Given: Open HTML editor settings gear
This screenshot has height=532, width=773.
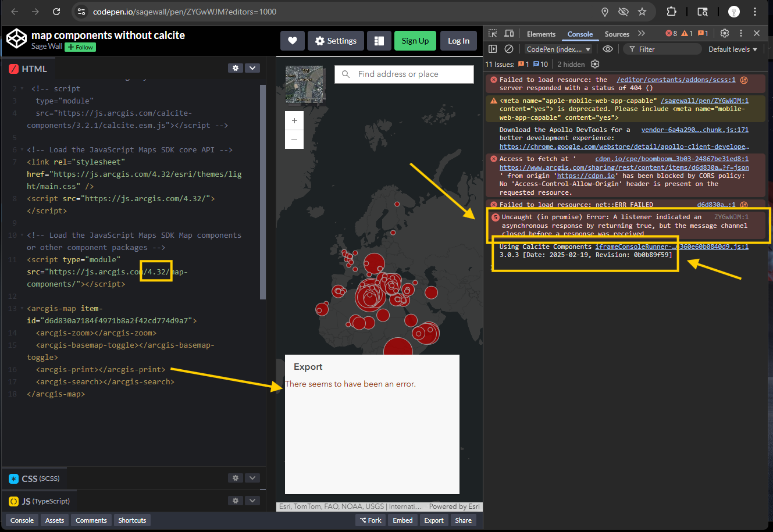Looking at the screenshot, I should [x=236, y=68].
